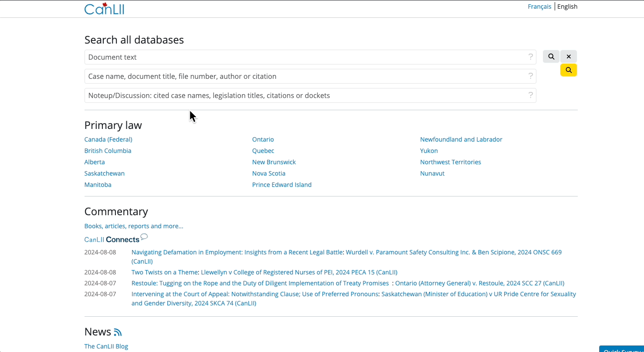Image resolution: width=644 pixels, height=352 pixels.
Task: Open Saskatchewan primary law
Action: tap(105, 173)
